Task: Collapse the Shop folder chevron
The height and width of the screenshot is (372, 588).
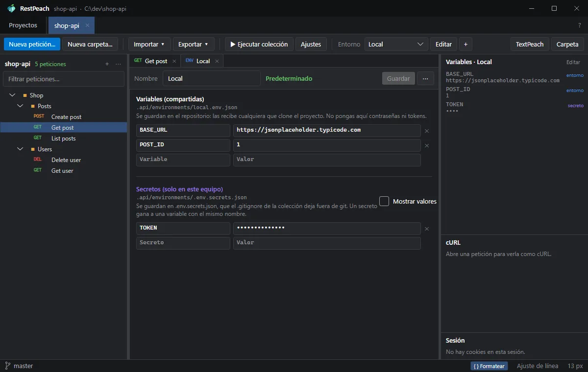Action: 12,95
